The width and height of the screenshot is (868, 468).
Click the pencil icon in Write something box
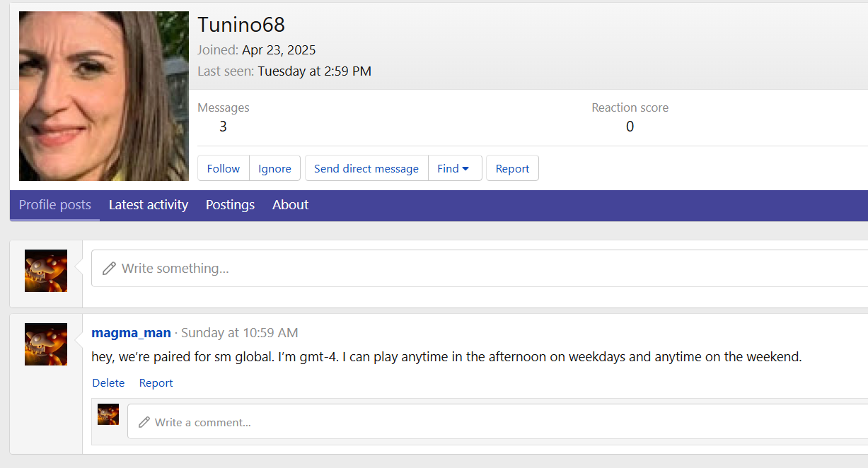(x=109, y=269)
